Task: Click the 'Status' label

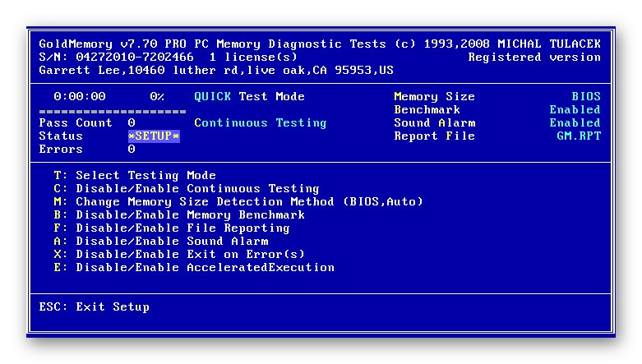Action: tap(61, 136)
